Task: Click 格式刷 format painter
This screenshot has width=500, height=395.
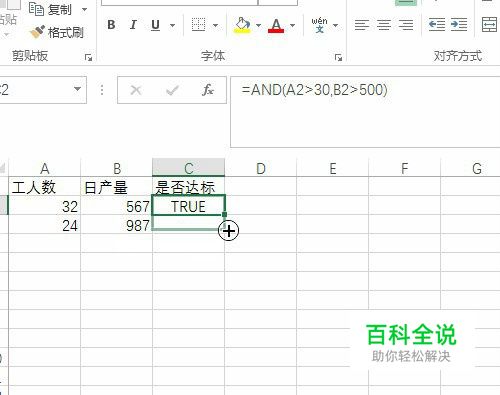Action: pyautogui.click(x=57, y=32)
